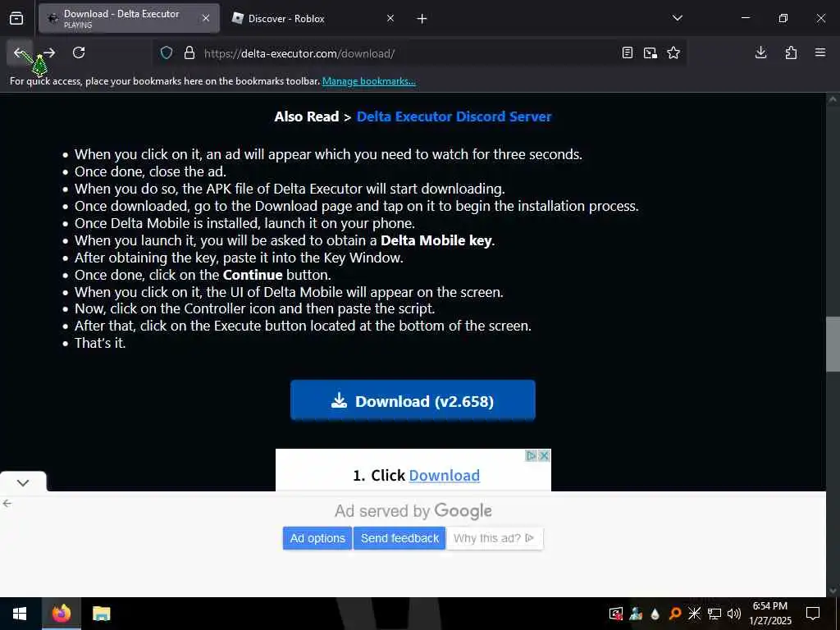Click the Send feedback button
This screenshot has height=630, width=840.
point(399,538)
